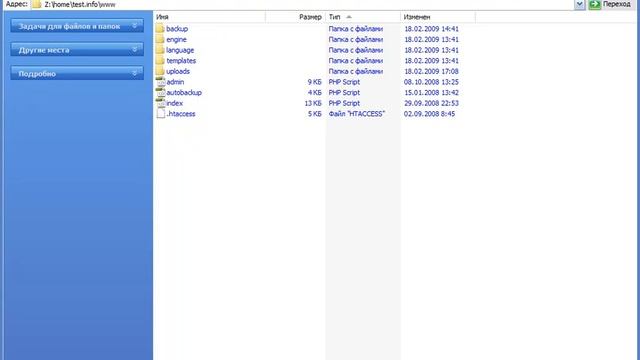Select the uploads folder name

click(x=178, y=71)
